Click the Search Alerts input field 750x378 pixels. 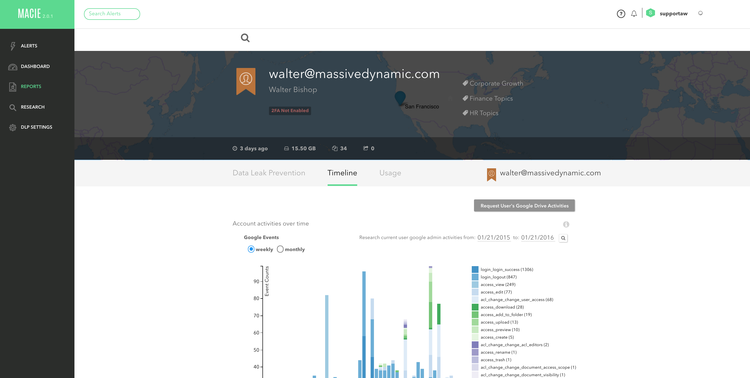click(112, 14)
